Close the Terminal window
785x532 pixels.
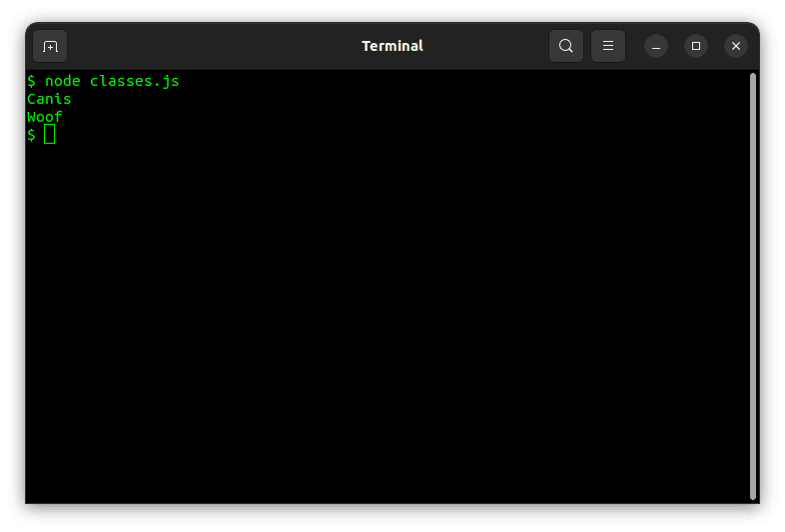pos(736,46)
